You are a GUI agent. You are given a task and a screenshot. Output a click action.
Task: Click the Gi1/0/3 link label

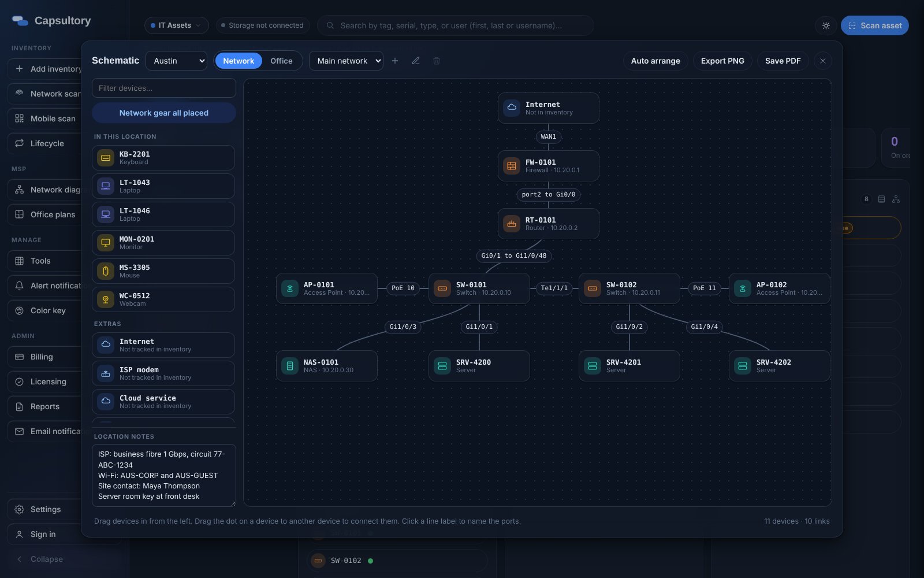pyautogui.click(x=403, y=327)
